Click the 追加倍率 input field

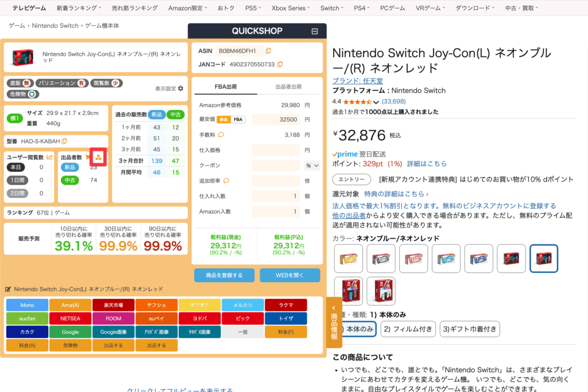(x=276, y=180)
